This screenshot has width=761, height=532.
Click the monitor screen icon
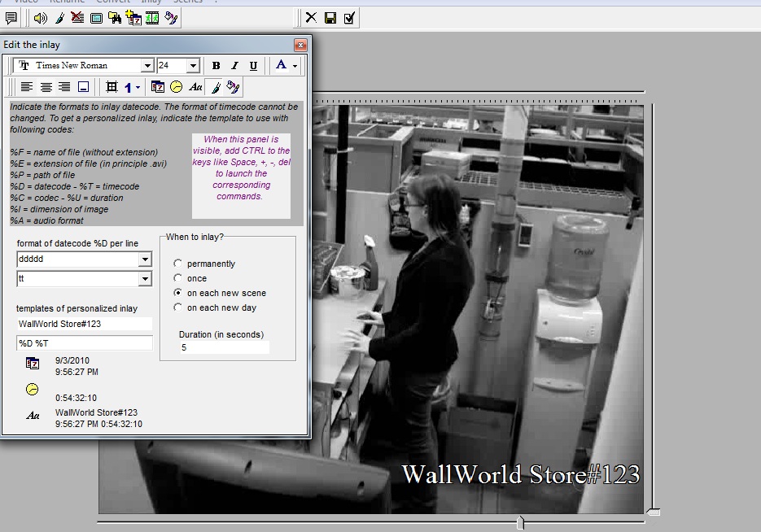pyautogui.click(x=96, y=19)
